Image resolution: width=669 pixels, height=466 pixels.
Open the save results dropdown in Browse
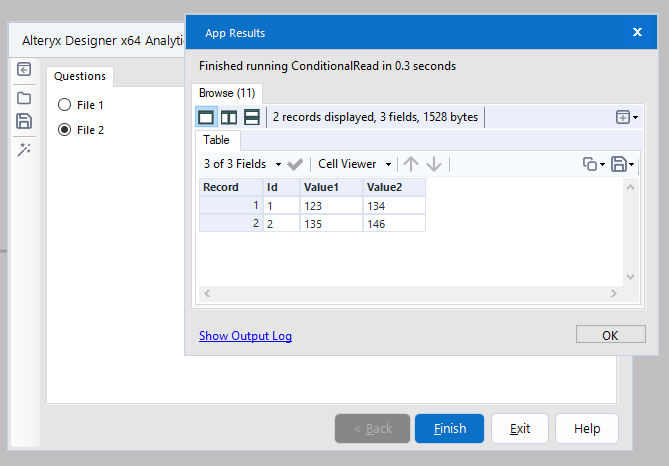[622, 164]
